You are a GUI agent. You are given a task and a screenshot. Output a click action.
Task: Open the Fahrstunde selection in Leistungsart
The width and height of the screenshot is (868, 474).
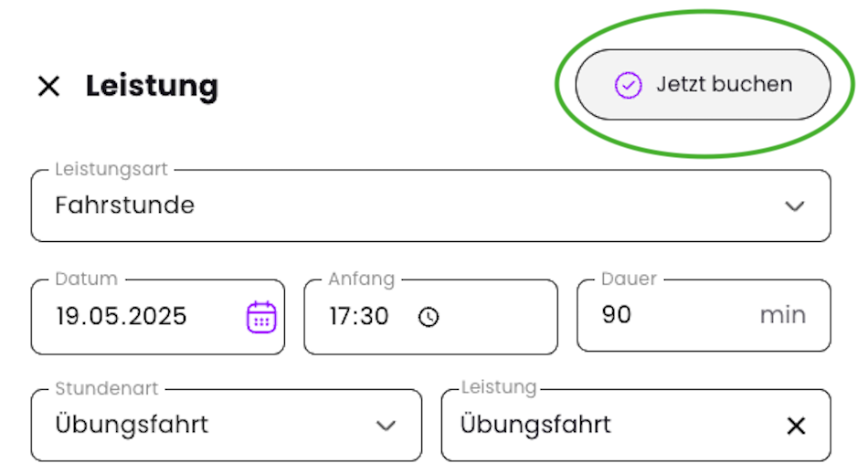click(x=430, y=205)
